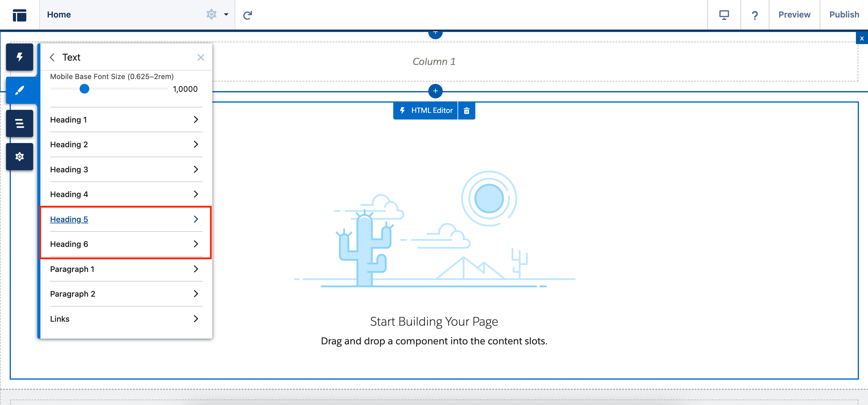Viewport: 868px width, 405px height.
Task: Click the Settings gear next to Home
Action: [x=211, y=14]
